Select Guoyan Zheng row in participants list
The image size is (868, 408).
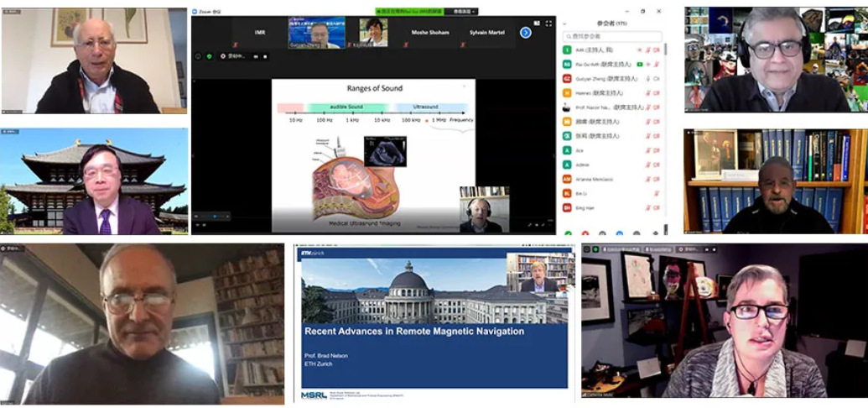(611, 79)
